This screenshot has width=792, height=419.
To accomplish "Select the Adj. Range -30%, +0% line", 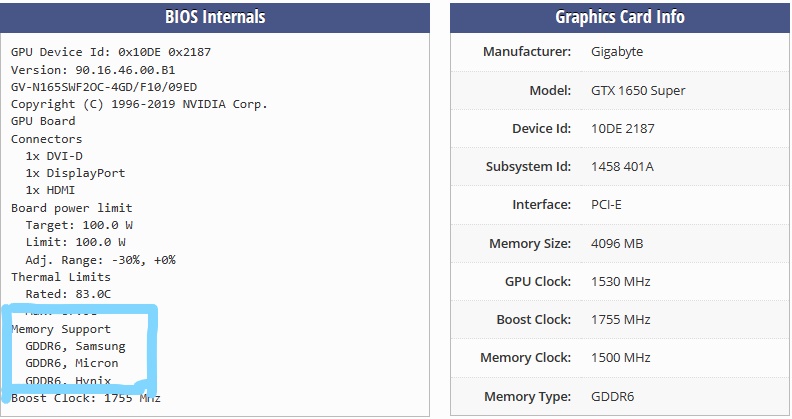I will (100, 260).
